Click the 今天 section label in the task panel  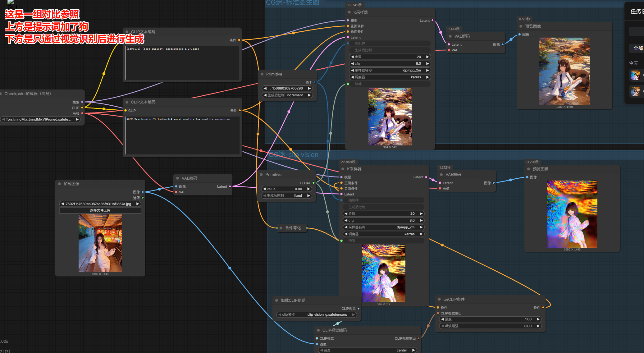633,63
